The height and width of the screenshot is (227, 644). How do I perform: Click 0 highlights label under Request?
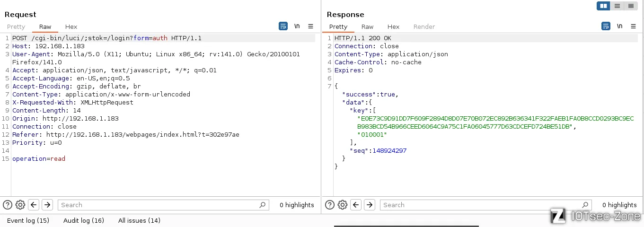pyautogui.click(x=297, y=205)
